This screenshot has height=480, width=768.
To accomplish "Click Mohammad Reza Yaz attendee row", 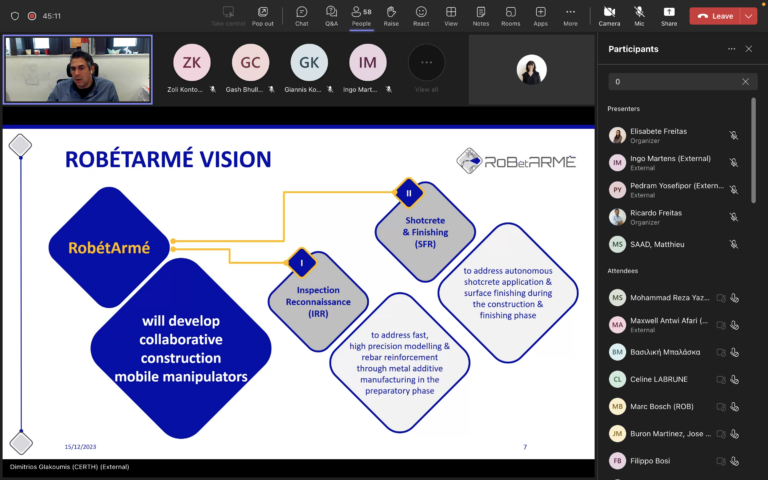I will 674,297.
